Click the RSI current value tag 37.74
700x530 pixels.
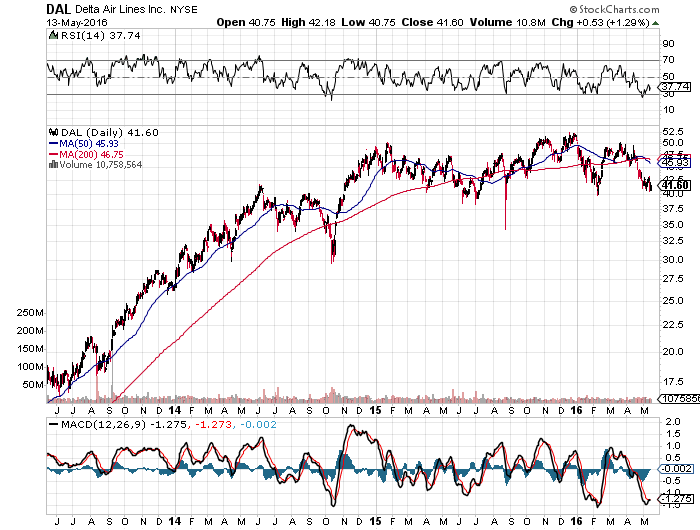[x=676, y=87]
